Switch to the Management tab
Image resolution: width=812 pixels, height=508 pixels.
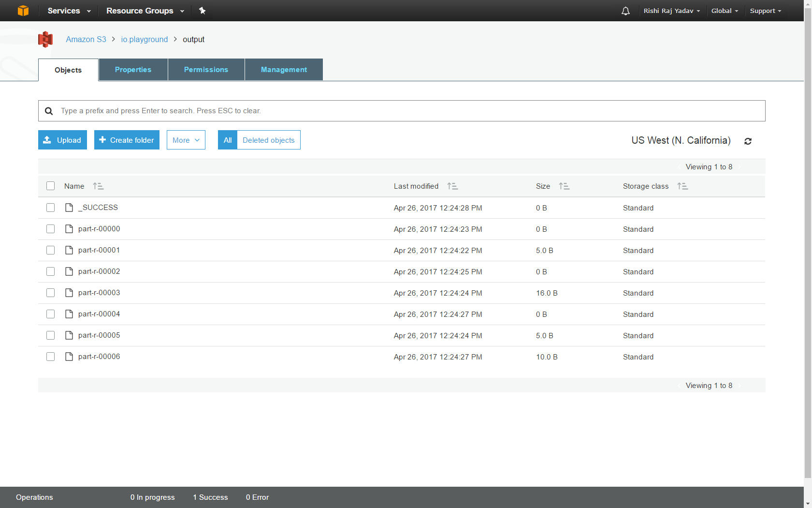(x=284, y=70)
